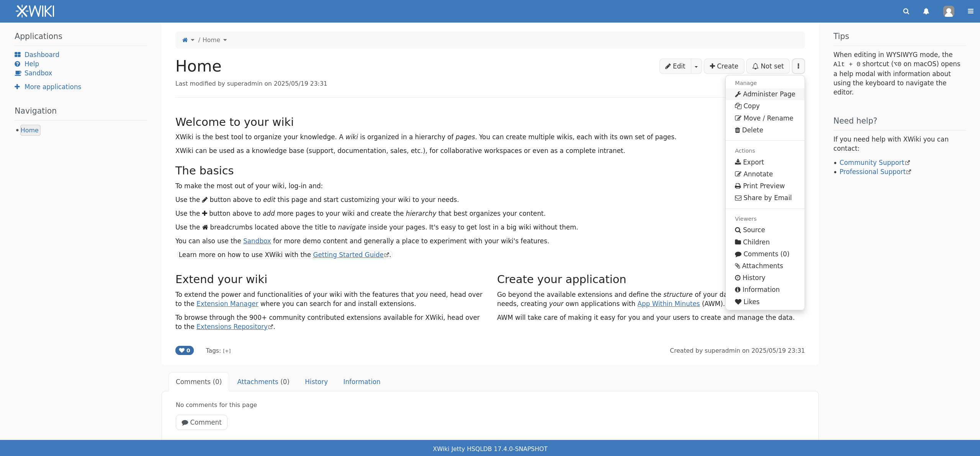
Task: Open Print Preview from menu
Action: [765, 186]
